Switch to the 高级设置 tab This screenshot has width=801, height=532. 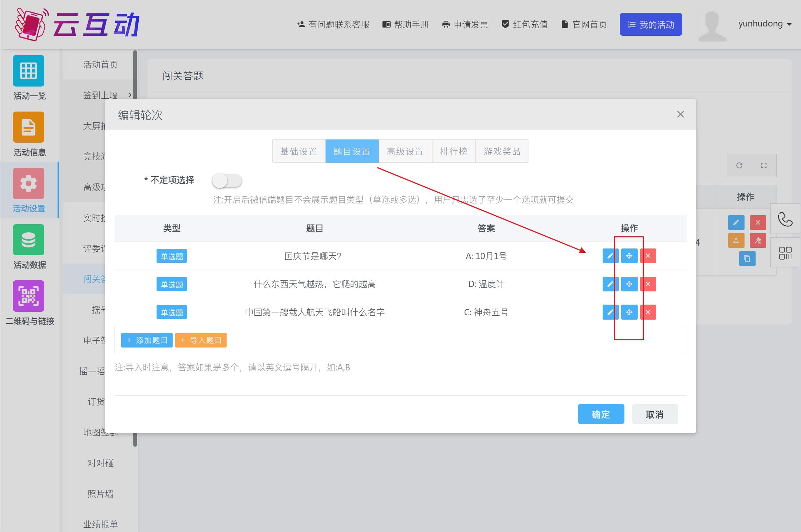[405, 151]
